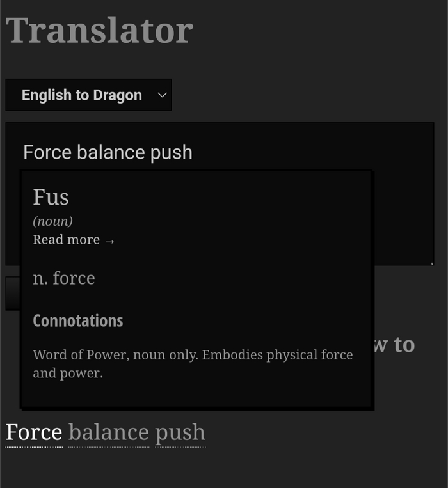Click the n. force definition text
This screenshot has height=488, width=448.
tap(64, 278)
